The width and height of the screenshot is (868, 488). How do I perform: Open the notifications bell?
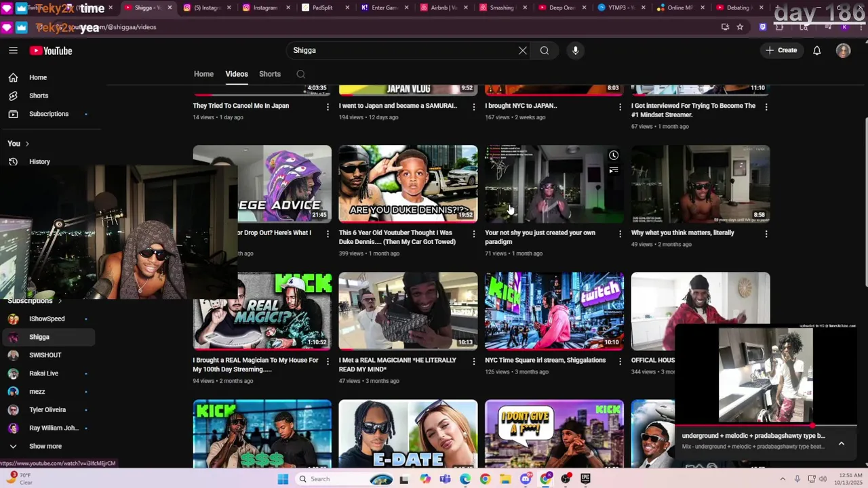click(x=817, y=50)
